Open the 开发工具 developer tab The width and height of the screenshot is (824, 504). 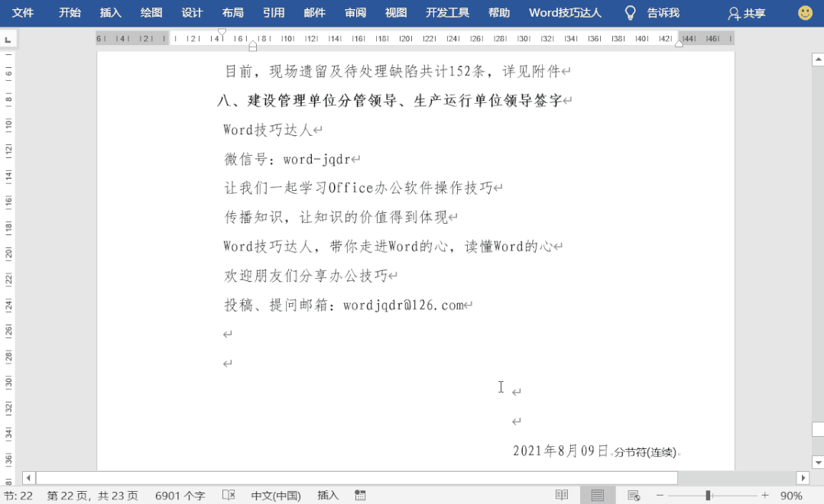pos(447,13)
